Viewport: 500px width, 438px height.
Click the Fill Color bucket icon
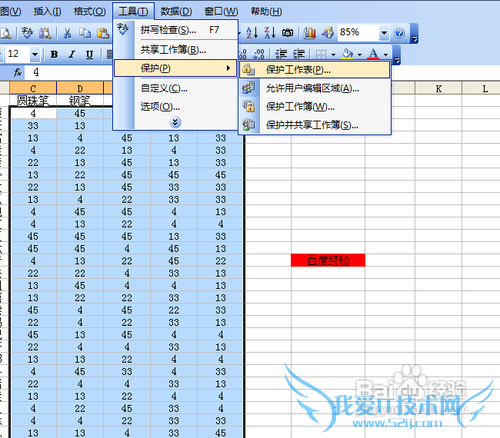click(347, 54)
